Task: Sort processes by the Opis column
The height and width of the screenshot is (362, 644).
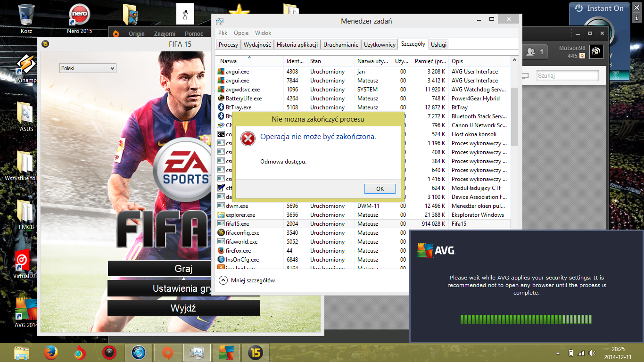Action: pyautogui.click(x=479, y=61)
